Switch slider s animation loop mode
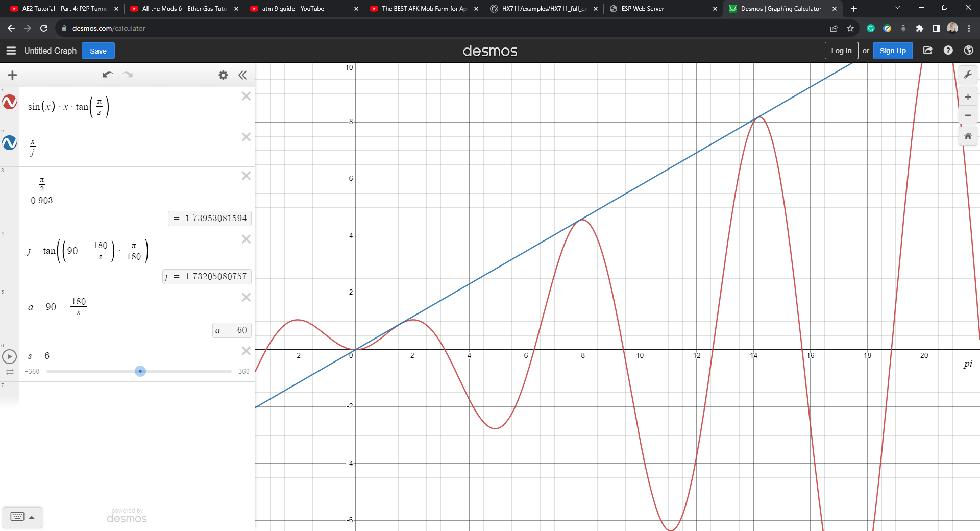The height and width of the screenshot is (531, 980). pos(10,372)
